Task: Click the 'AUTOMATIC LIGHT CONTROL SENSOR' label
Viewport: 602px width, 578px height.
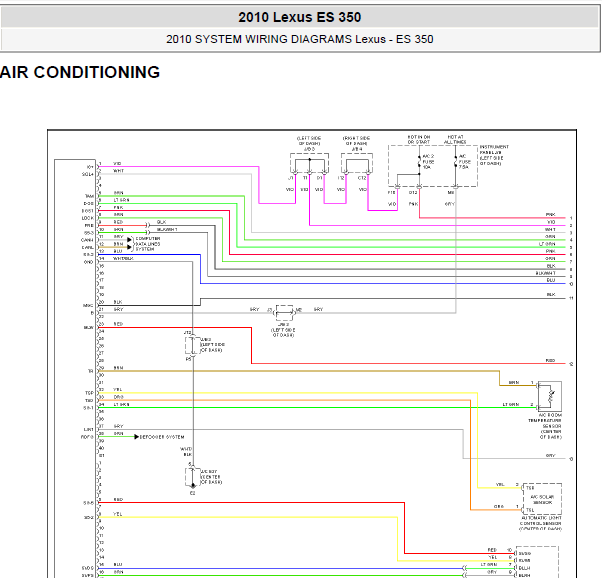Action: 541,523
